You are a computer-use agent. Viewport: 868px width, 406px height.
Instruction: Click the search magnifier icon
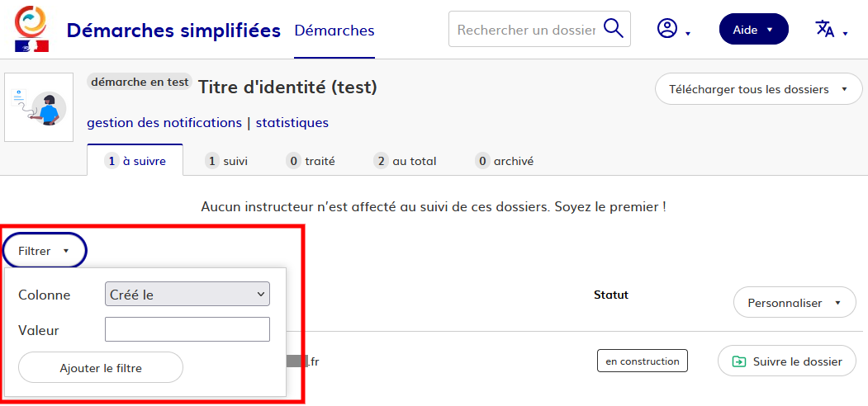(x=613, y=29)
